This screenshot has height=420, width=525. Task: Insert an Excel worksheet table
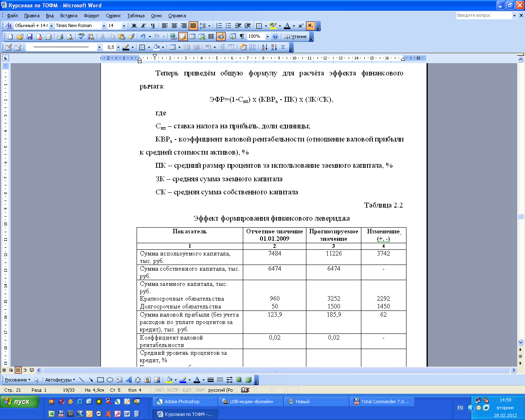(201, 37)
